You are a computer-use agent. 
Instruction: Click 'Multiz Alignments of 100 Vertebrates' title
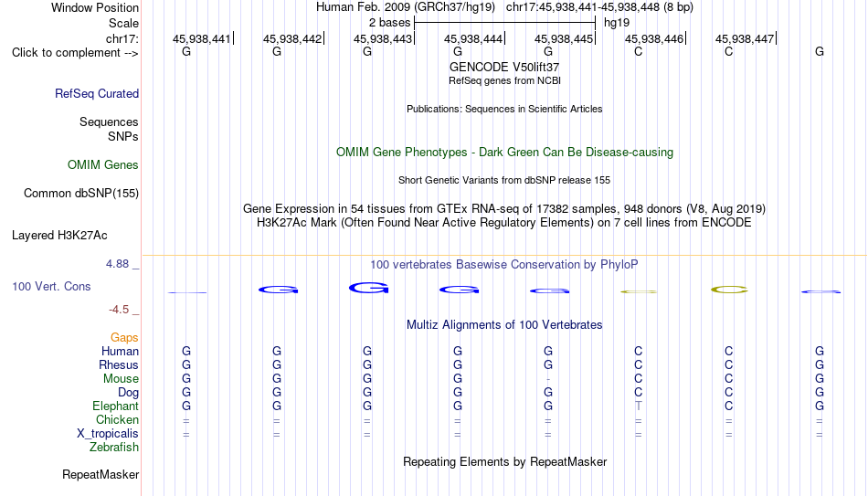(504, 325)
